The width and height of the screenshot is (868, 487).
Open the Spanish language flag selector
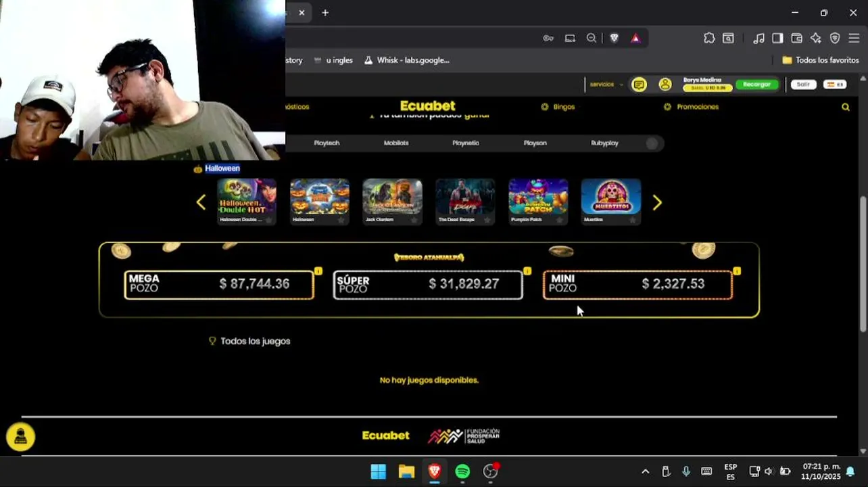(836, 85)
